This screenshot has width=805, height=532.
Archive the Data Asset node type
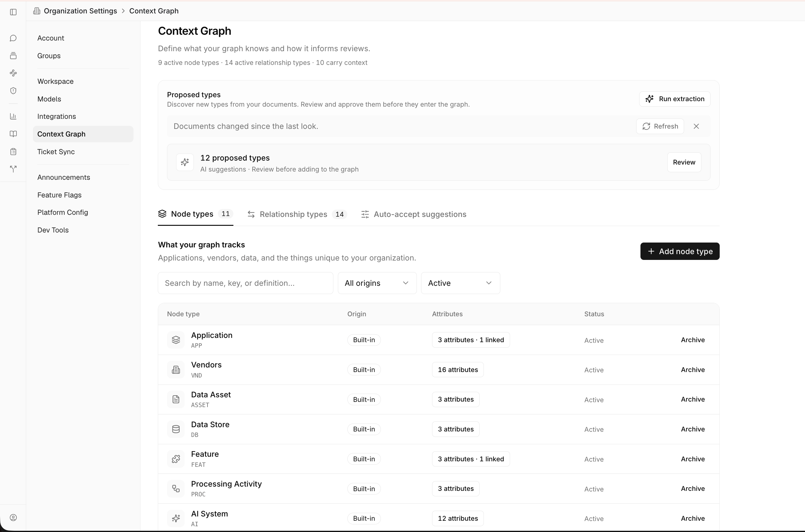[x=693, y=399]
